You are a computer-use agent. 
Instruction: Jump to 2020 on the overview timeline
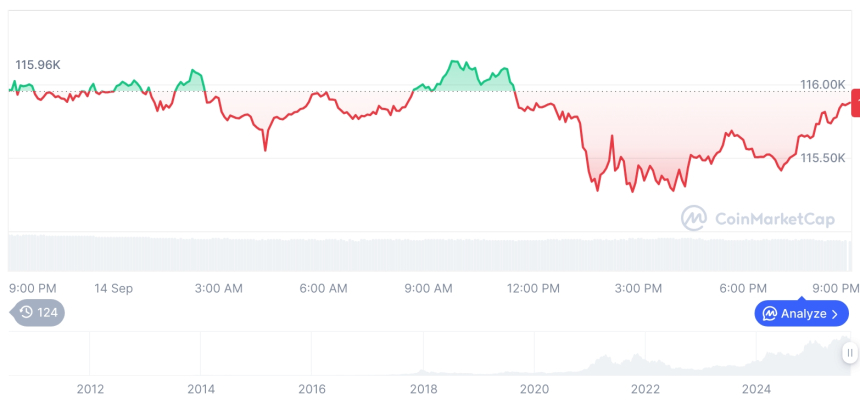(x=534, y=389)
